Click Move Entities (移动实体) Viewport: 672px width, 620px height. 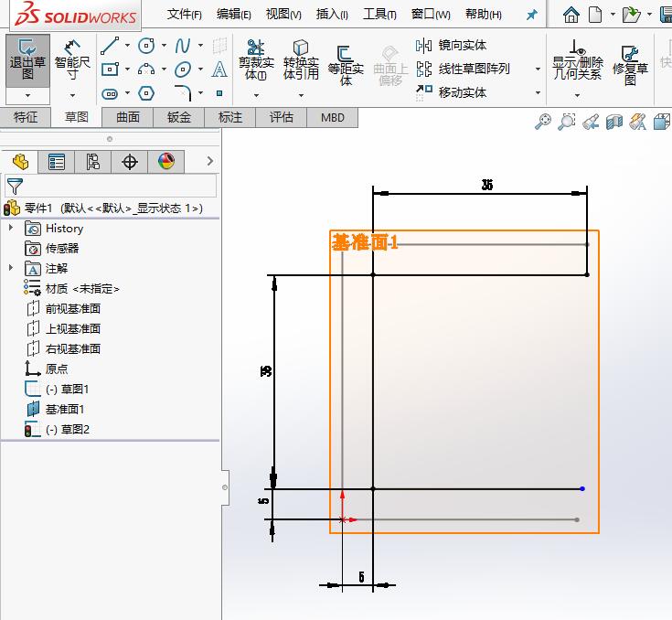(451, 91)
